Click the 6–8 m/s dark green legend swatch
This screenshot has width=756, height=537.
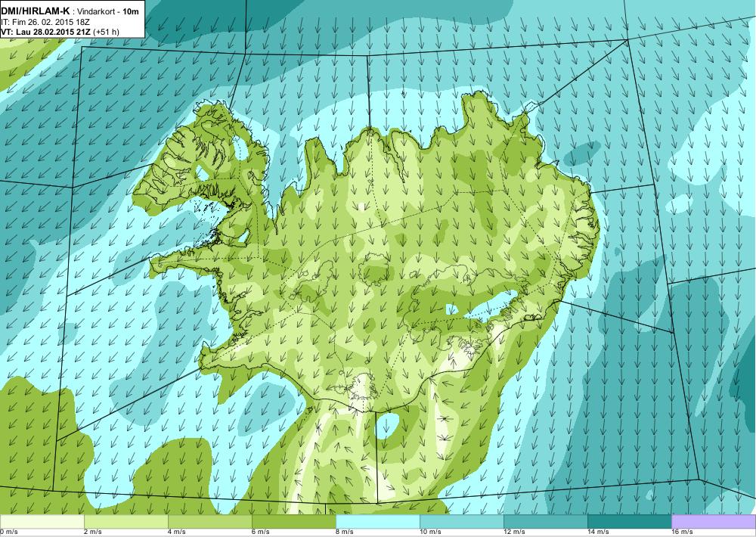[x=293, y=521]
